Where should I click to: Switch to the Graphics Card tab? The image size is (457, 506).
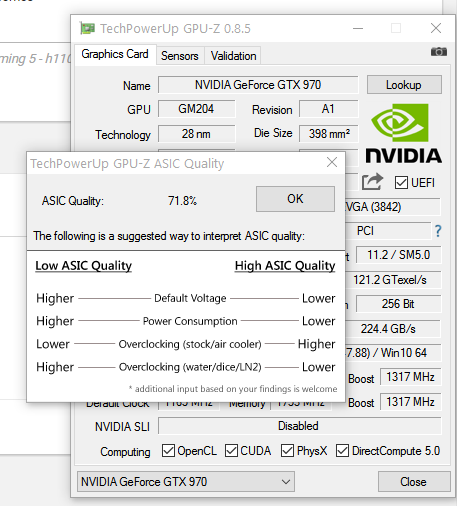[115, 54]
